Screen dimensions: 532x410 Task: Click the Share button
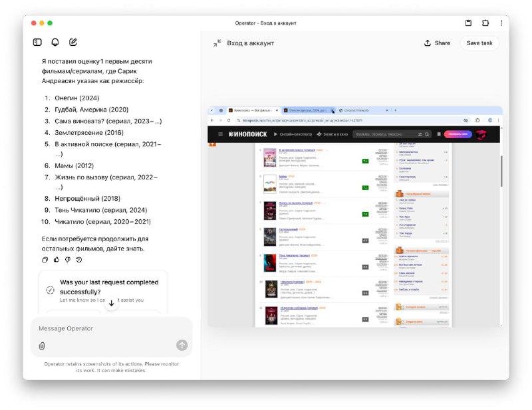(x=438, y=43)
